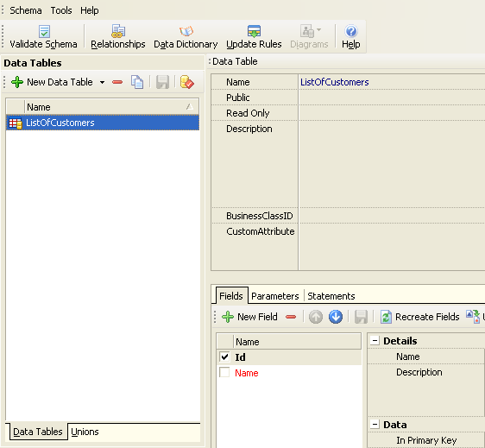The image size is (485, 448).
Task: Switch to the Fields tab
Action: click(x=230, y=296)
